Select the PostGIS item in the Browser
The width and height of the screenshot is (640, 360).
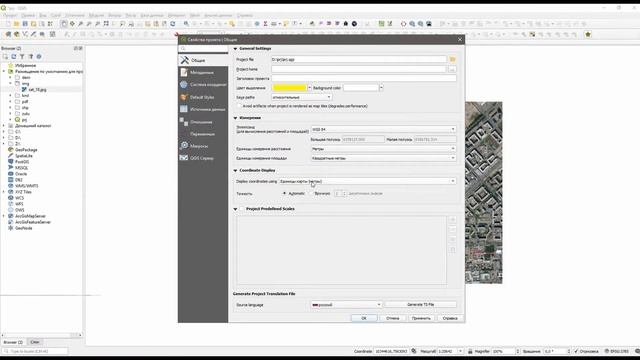tap(22, 162)
